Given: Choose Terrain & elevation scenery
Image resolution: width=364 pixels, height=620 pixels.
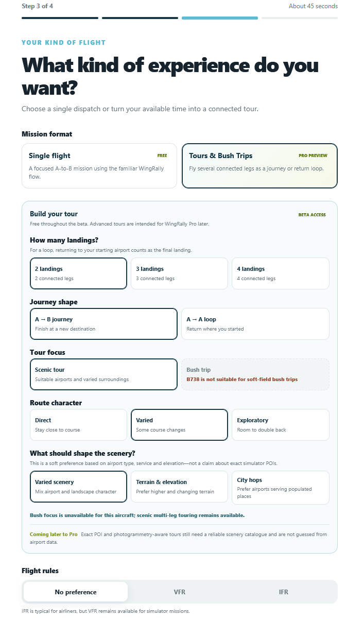Looking at the screenshot, I should pos(179,487).
